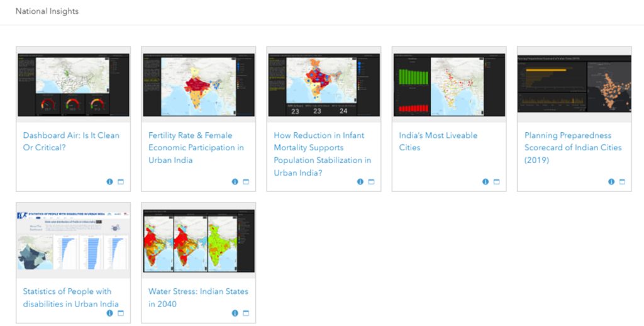Click window icon on Water Stress card
The width and height of the screenshot is (644, 326).
(x=246, y=313)
